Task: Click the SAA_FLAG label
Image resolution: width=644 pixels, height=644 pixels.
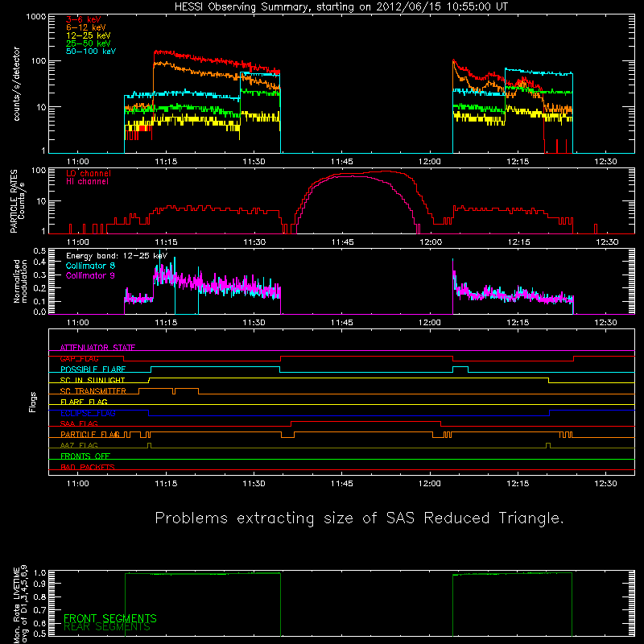Action: pos(79,423)
